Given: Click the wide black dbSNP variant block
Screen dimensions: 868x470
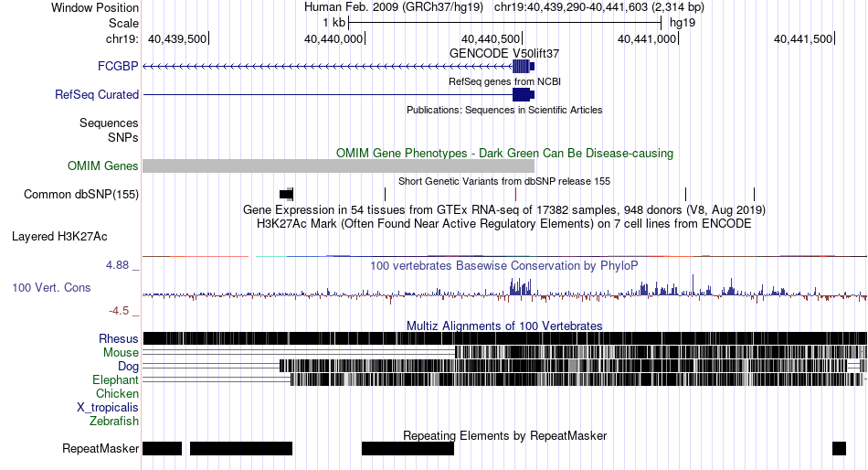Looking at the screenshot, I should pos(286,194).
